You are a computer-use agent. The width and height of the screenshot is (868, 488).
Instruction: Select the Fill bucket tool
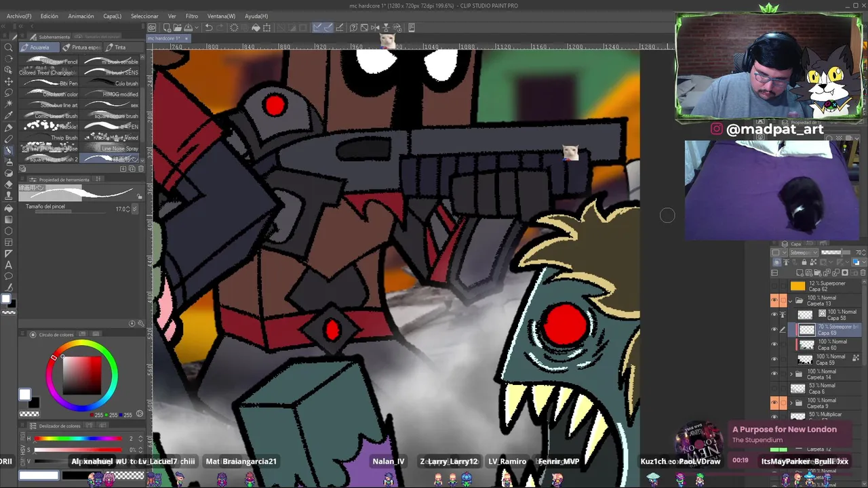click(9, 208)
